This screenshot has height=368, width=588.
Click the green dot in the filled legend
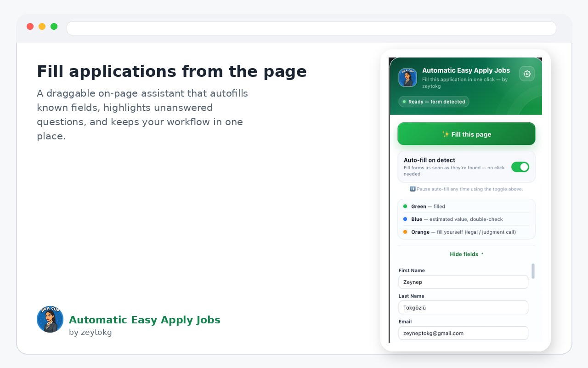point(405,206)
